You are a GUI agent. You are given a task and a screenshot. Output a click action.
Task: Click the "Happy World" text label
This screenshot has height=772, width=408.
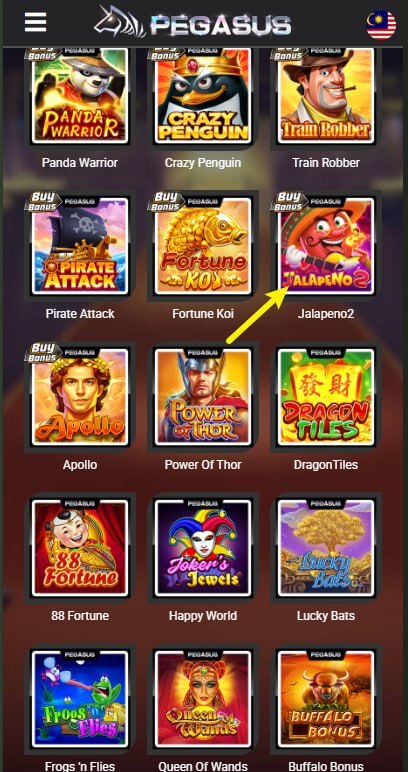[x=203, y=616]
